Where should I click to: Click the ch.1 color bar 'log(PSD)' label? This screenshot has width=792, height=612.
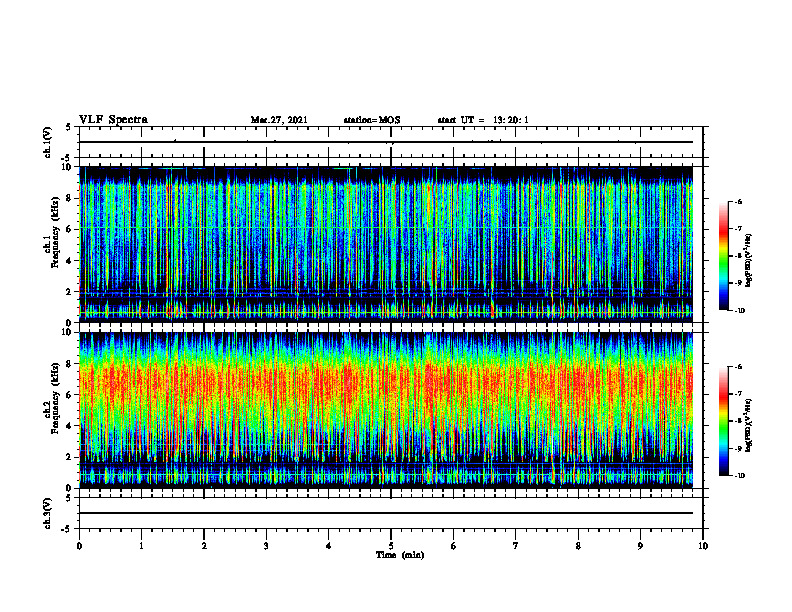point(749,260)
